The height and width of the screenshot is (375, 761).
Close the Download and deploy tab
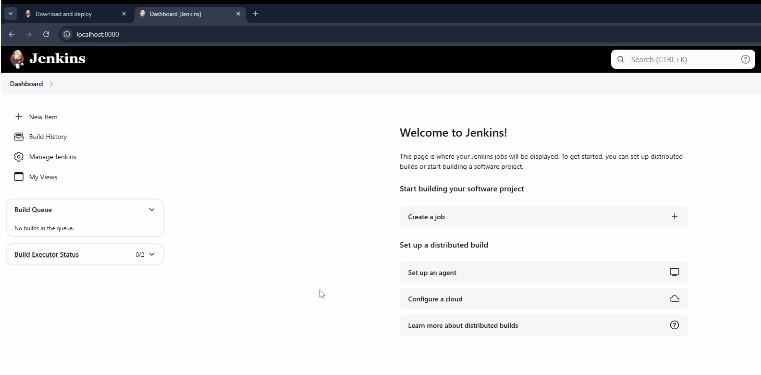point(124,14)
